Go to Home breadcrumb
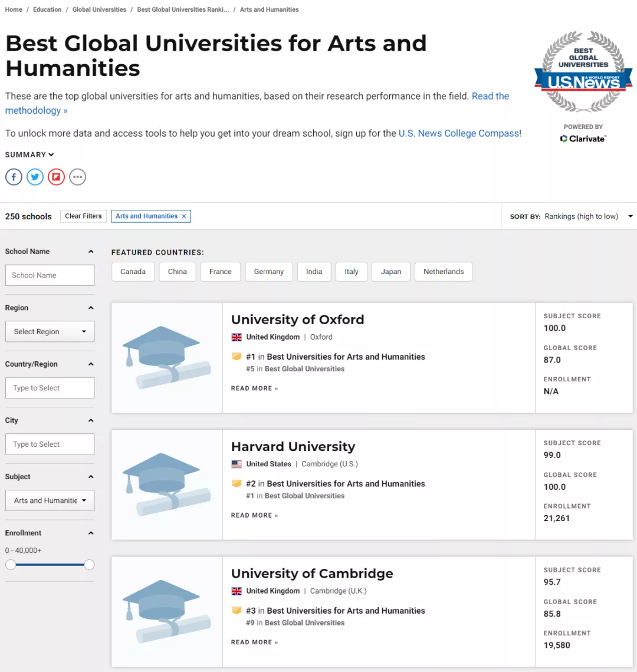Screen dimensions: 637x672 14,9
